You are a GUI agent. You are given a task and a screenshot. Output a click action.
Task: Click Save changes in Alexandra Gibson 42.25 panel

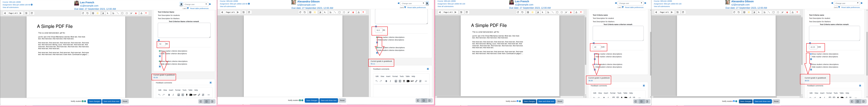coord(746,101)
